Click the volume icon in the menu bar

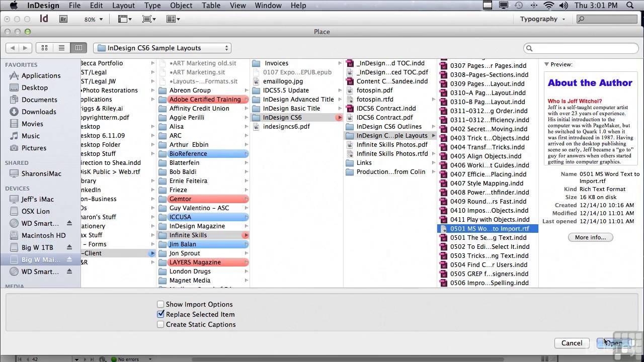(563, 6)
